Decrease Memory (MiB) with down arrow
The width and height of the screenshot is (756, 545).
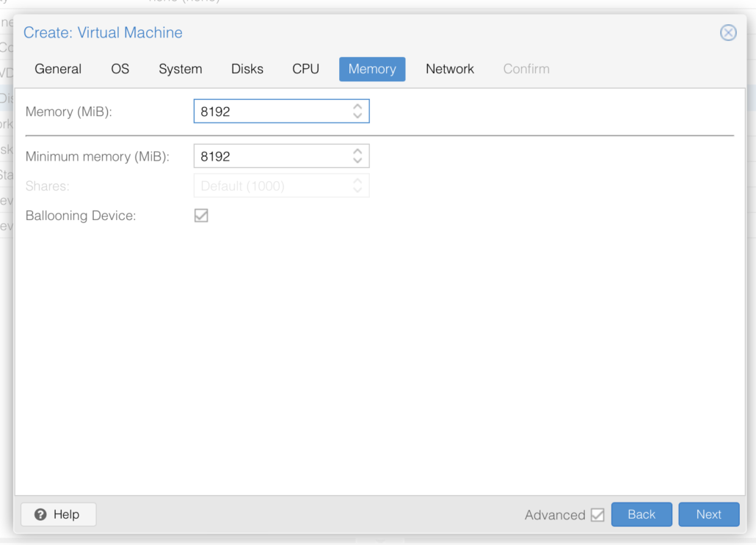(357, 116)
